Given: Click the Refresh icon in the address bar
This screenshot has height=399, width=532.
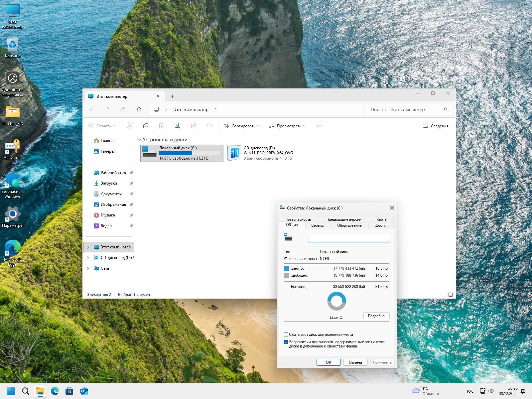Looking at the screenshot, I should [x=139, y=109].
